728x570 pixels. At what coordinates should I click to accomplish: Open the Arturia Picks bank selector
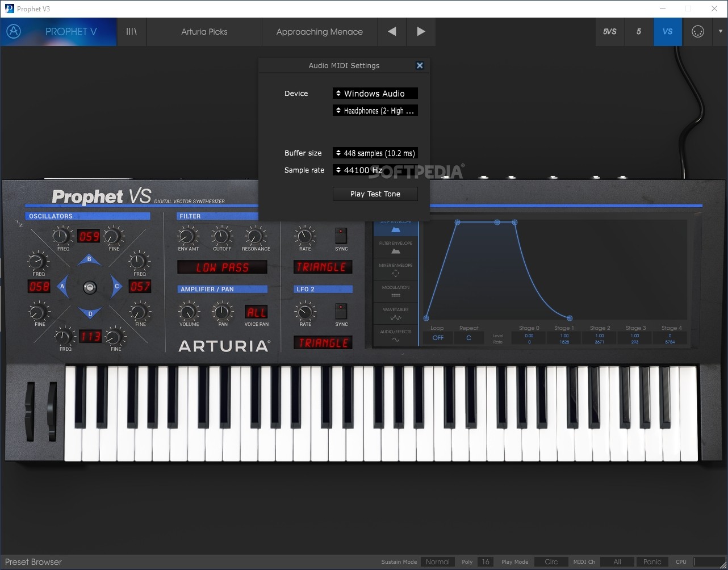click(x=204, y=32)
